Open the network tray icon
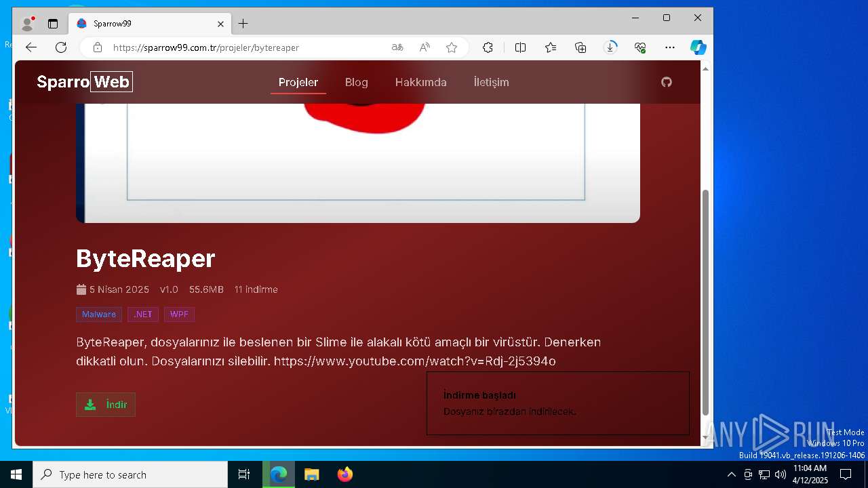The width and height of the screenshot is (868, 488). pyautogui.click(x=764, y=474)
